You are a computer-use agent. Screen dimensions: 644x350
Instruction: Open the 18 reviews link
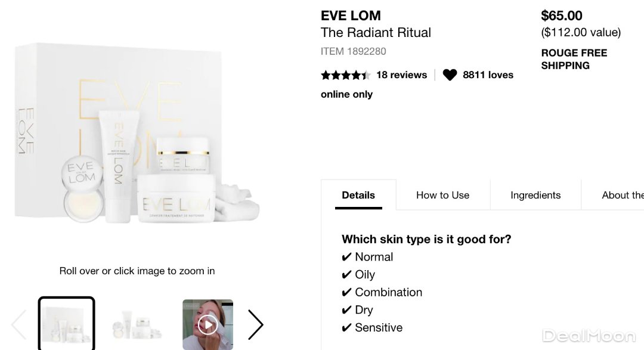(x=401, y=75)
